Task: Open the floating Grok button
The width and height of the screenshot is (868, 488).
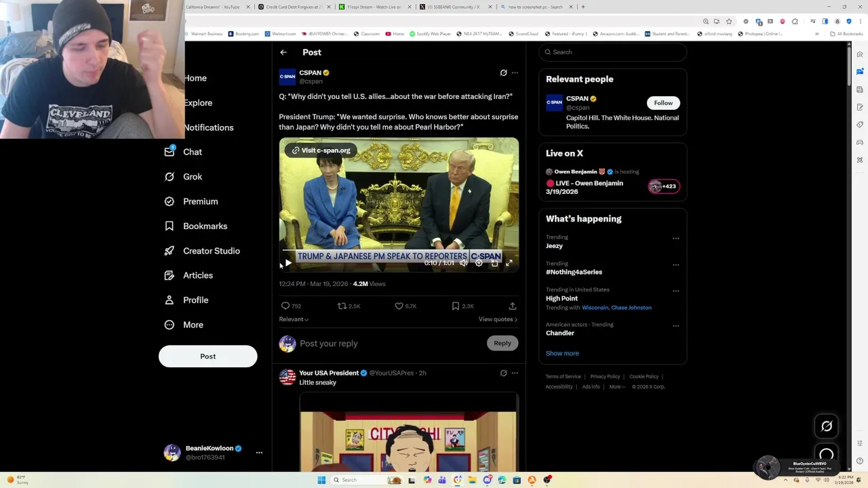Action: 827,426
